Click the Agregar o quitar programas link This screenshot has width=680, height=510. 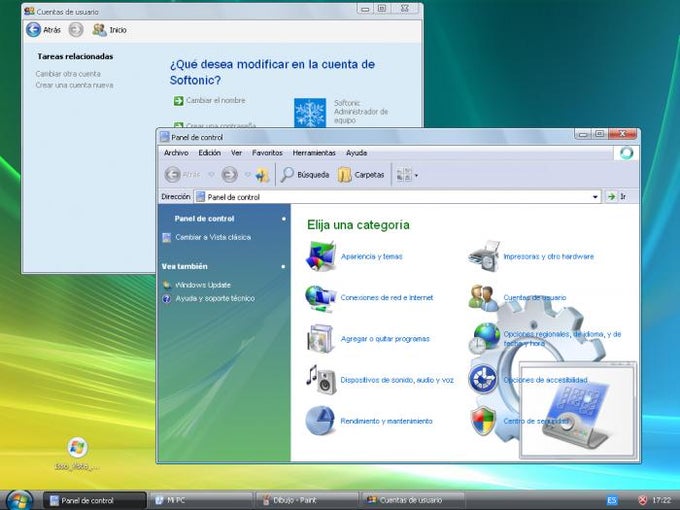[x=385, y=339]
